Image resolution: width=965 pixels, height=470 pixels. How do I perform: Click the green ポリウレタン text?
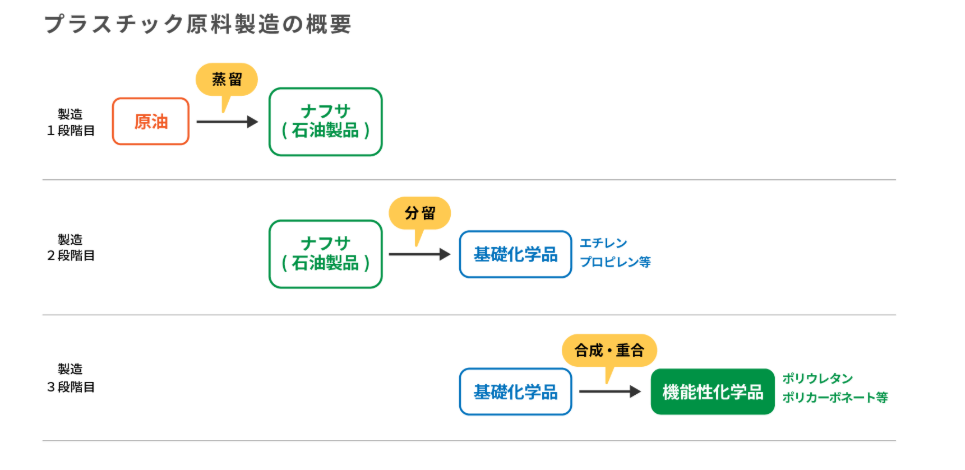817,378
